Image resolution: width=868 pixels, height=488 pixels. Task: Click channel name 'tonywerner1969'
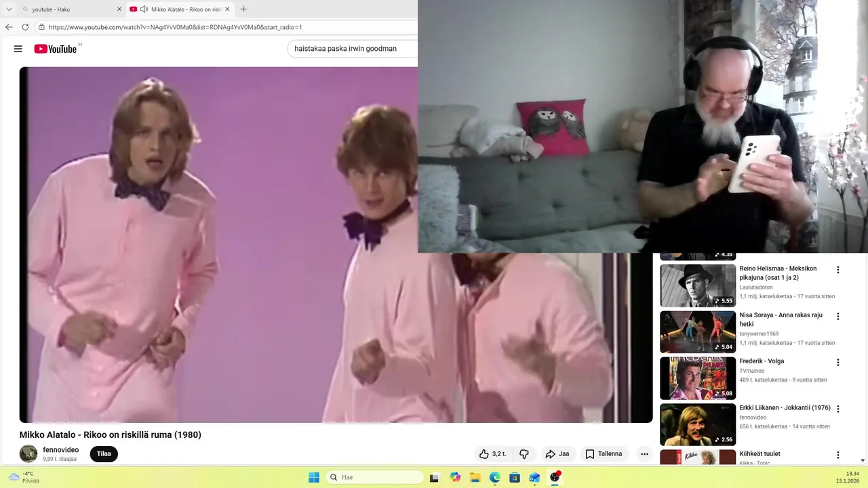tap(759, 334)
